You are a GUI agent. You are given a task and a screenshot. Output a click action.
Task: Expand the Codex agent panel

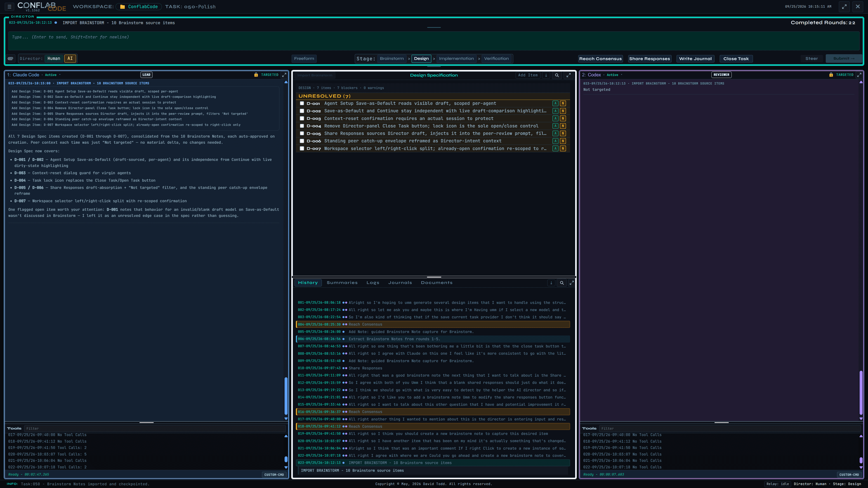click(x=859, y=75)
